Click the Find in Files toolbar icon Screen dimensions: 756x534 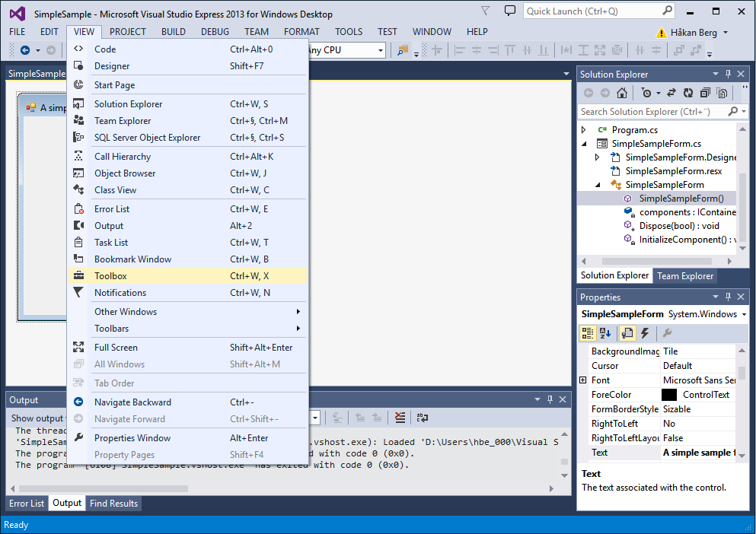point(403,49)
